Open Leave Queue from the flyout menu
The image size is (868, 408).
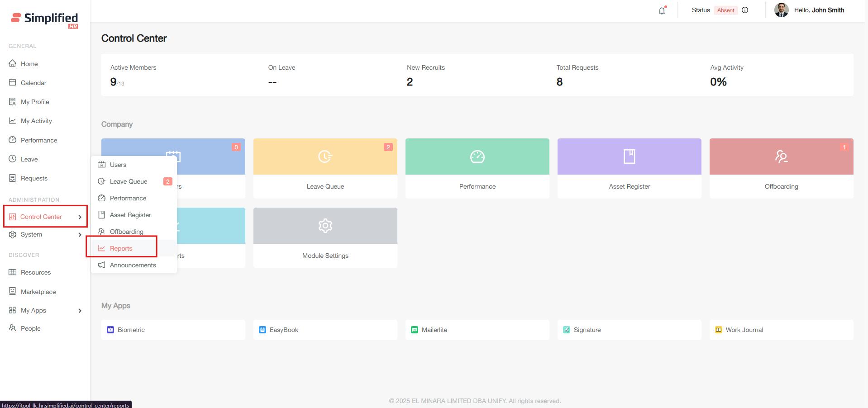pyautogui.click(x=129, y=181)
